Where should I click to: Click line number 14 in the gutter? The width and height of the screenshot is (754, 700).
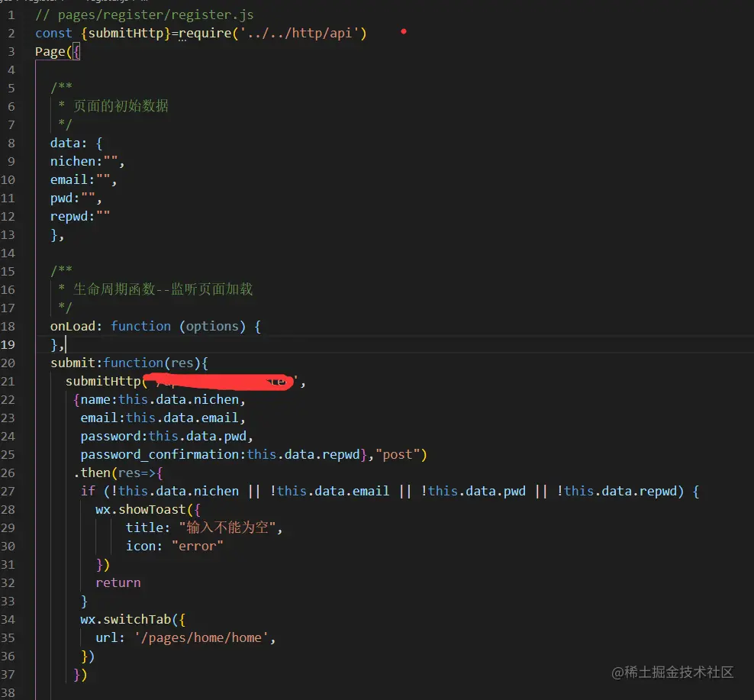coord(8,253)
